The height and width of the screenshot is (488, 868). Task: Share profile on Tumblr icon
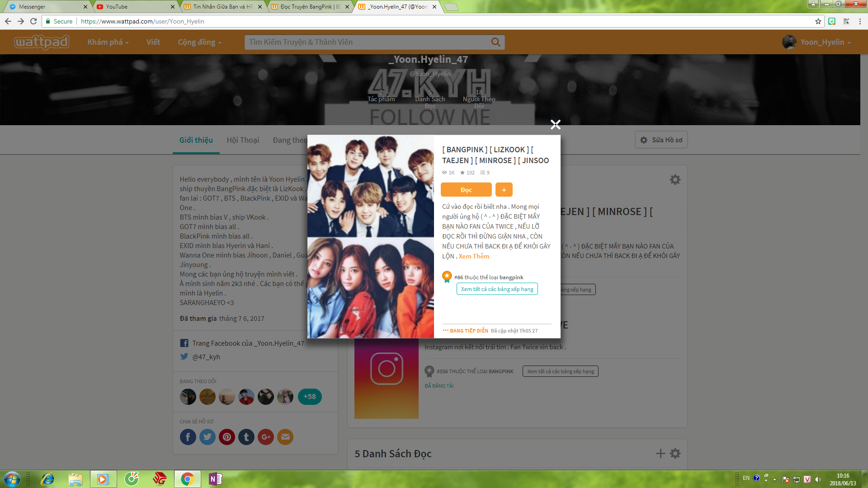(246, 437)
